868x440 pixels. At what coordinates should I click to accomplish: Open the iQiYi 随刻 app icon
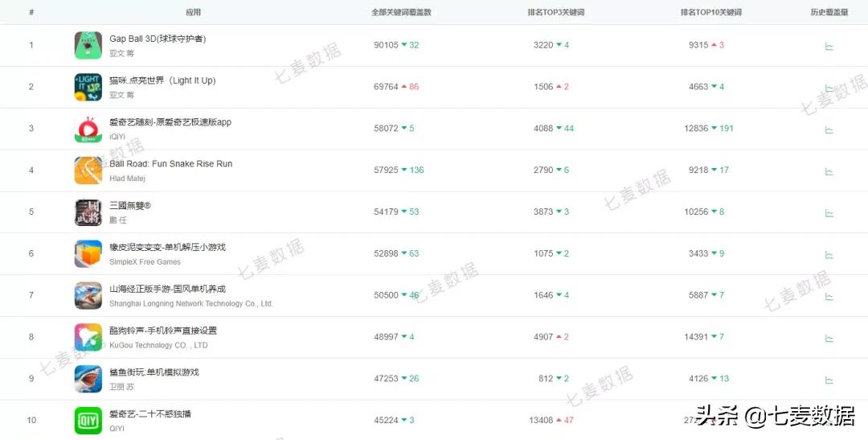(88, 129)
